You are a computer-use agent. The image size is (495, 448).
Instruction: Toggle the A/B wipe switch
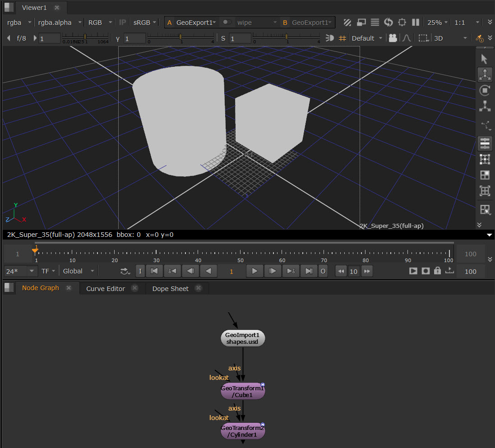click(x=227, y=22)
